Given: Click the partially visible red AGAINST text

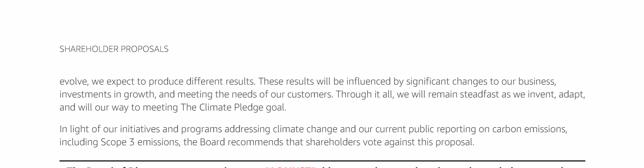Looking at the screenshot, I should [291, 166].
